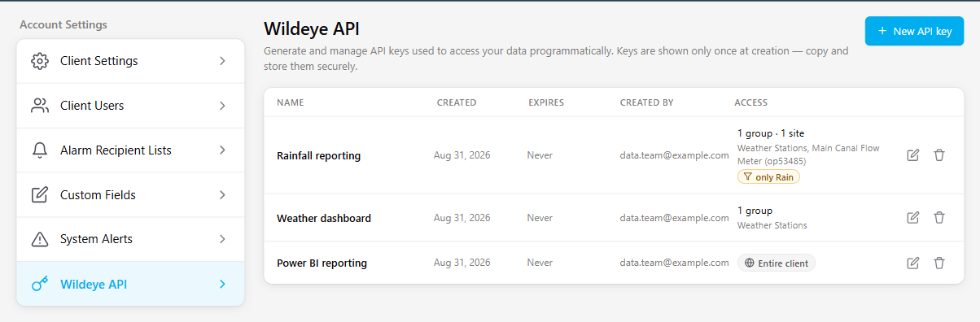The width and height of the screenshot is (980, 322).
Task: Click Weather dashboard's Aug 31, 2026 date
Action: pyautogui.click(x=462, y=218)
